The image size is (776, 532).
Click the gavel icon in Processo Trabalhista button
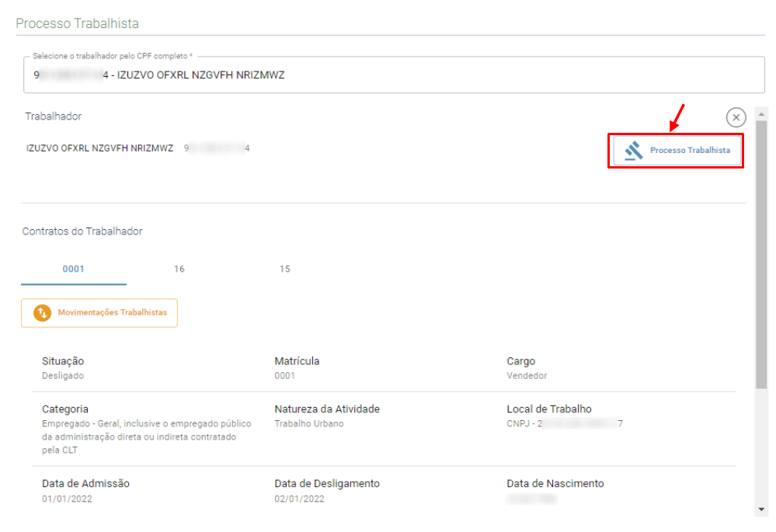click(634, 151)
